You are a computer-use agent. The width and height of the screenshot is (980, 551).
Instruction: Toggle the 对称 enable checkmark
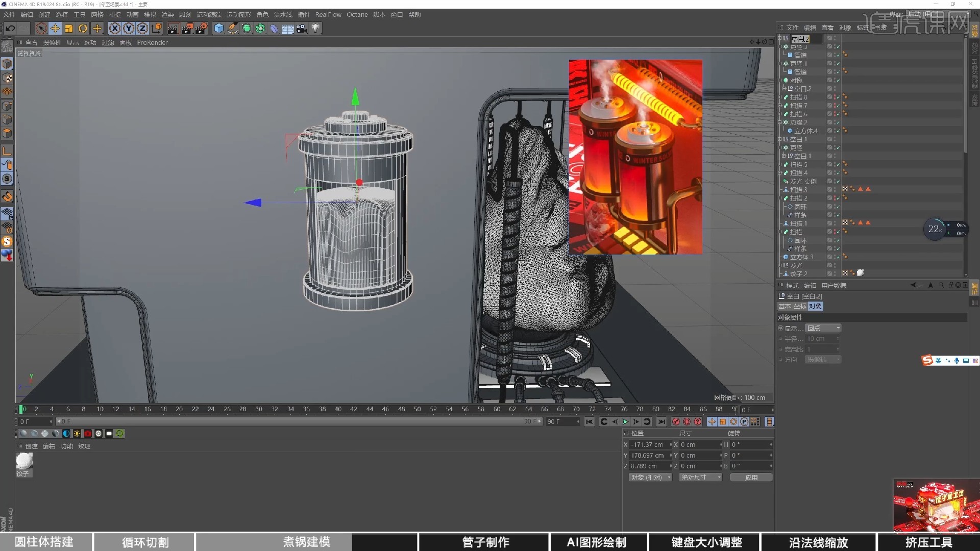838,81
